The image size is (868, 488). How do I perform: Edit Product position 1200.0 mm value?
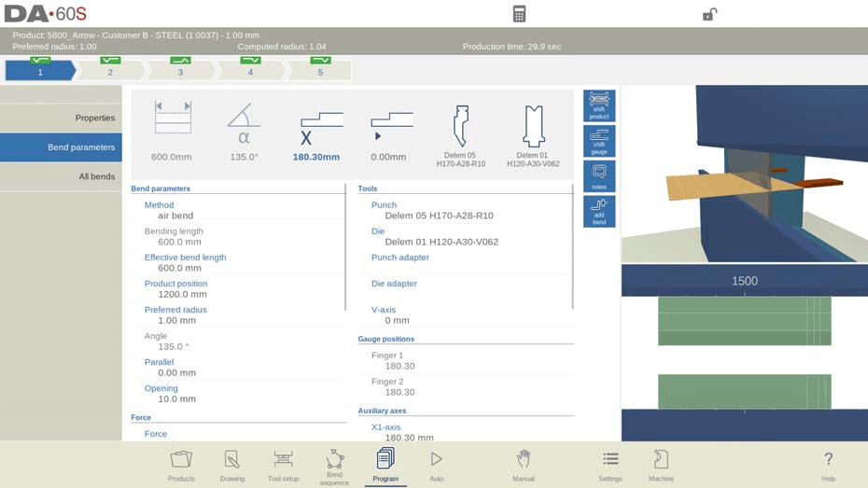click(x=239, y=289)
